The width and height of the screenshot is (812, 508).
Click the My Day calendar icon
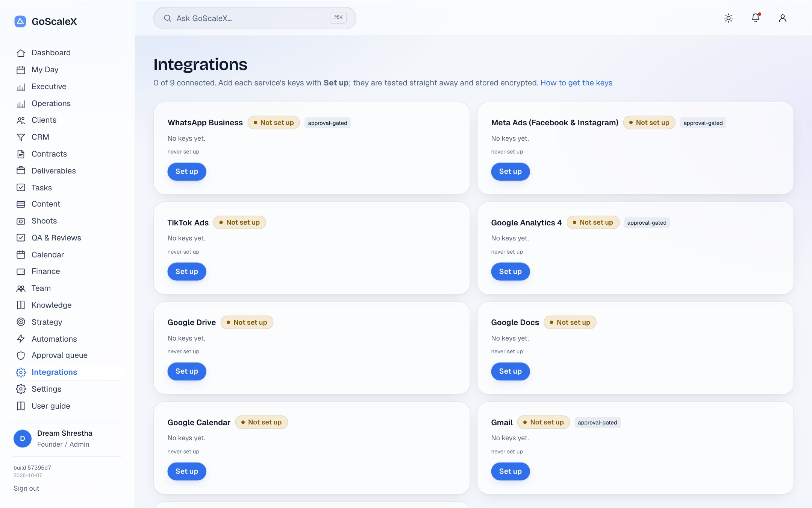click(x=21, y=70)
